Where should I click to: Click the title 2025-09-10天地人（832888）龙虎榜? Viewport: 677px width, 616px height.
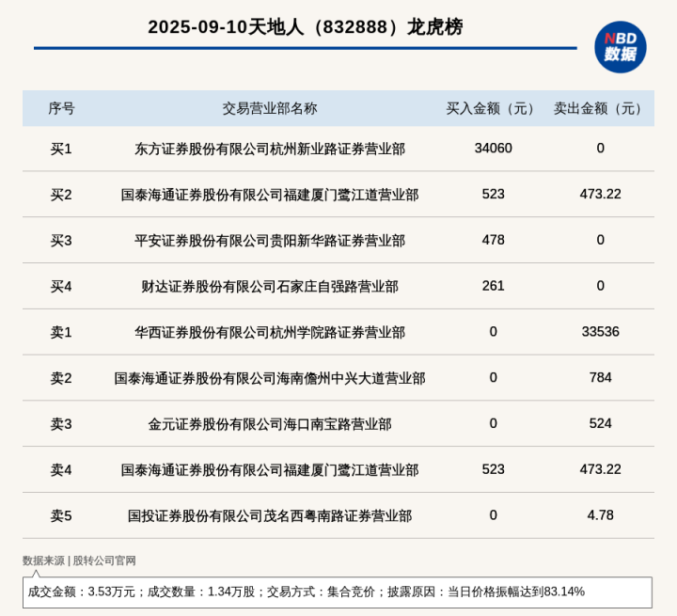tap(306, 26)
